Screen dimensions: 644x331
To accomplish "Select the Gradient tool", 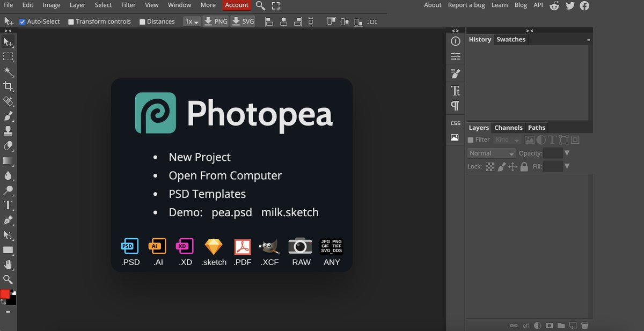I will [x=8, y=160].
